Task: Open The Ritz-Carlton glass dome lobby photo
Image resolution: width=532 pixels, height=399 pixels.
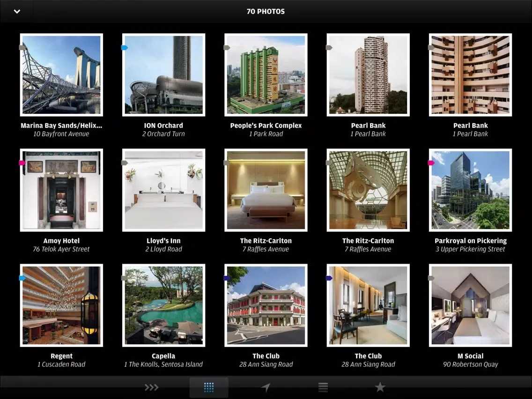Action: [x=368, y=190]
